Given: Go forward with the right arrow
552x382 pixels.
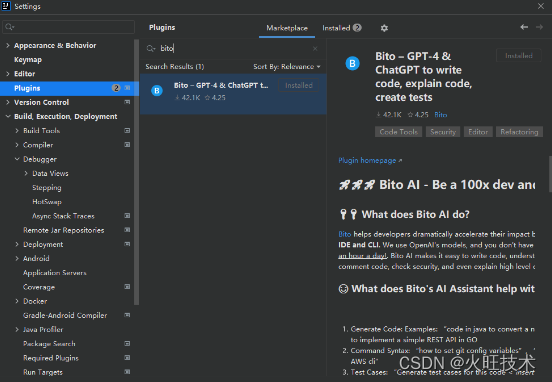Looking at the screenshot, I should point(539,27).
